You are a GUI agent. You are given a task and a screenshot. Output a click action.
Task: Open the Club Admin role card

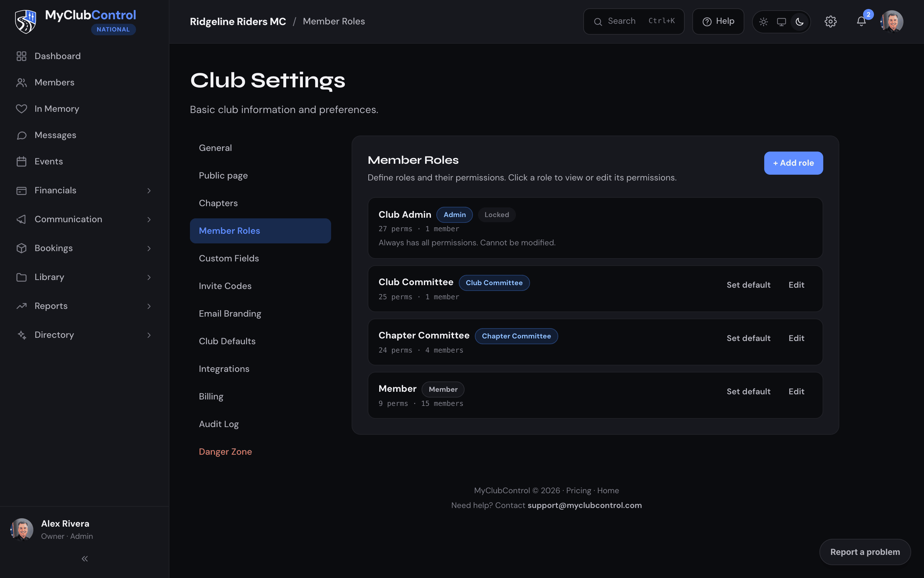[x=595, y=228]
